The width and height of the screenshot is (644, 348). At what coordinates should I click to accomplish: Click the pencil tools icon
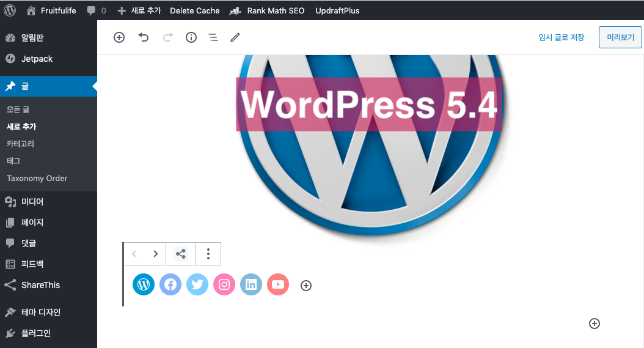(235, 37)
